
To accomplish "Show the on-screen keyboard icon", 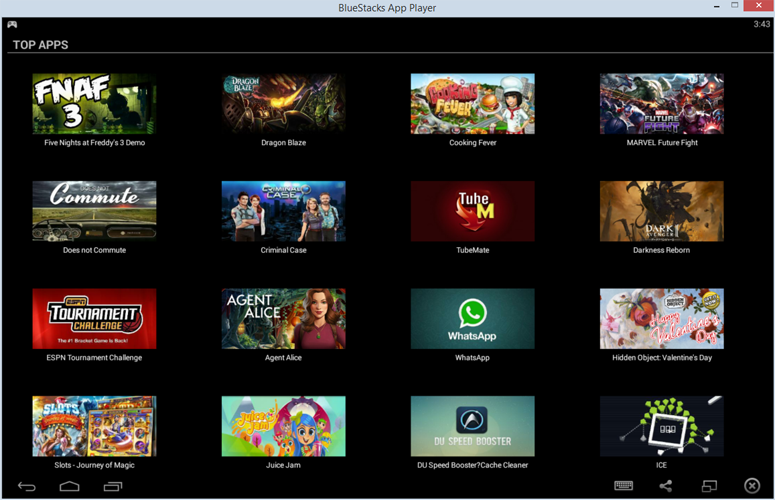I will [623, 486].
